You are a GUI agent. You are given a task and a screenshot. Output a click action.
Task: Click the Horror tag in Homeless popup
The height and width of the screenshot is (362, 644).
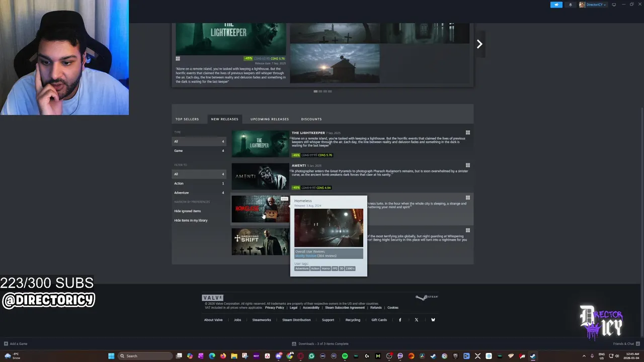(x=326, y=268)
